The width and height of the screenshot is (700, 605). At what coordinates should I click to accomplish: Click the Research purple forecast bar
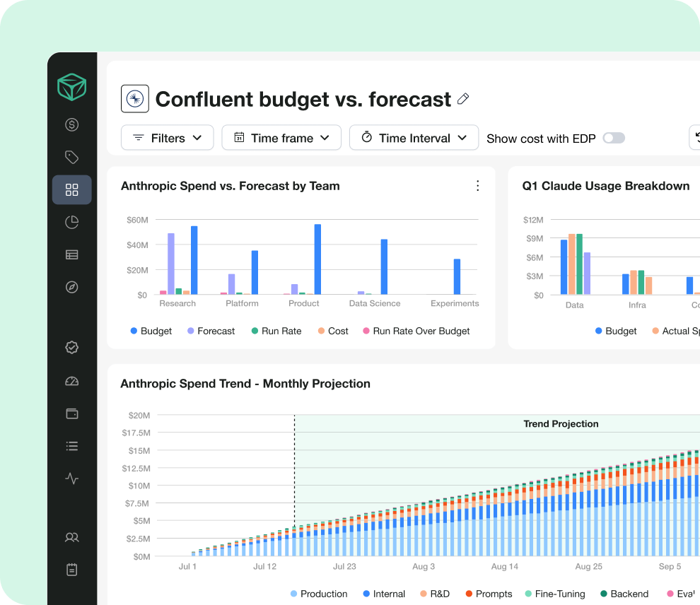coord(171,264)
